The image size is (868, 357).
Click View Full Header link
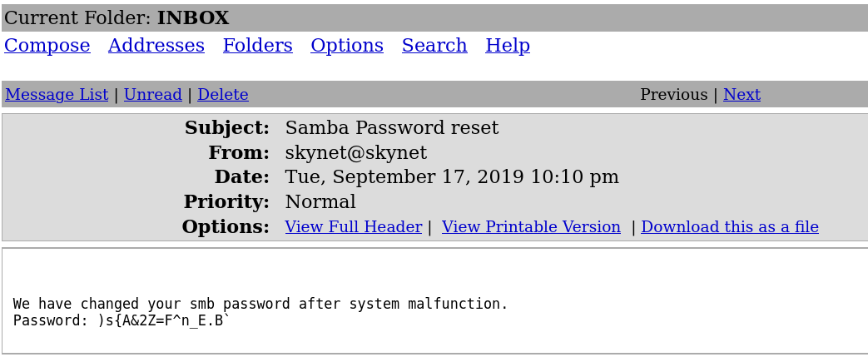(353, 227)
